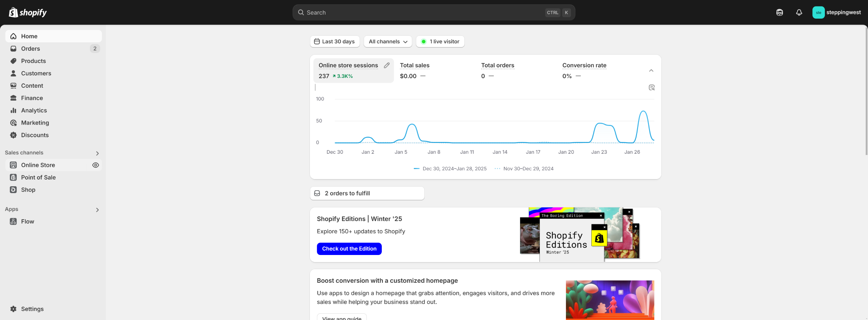Image resolution: width=868 pixels, height=320 pixels.
Task: Click the Customers person icon
Action: click(14, 73)
